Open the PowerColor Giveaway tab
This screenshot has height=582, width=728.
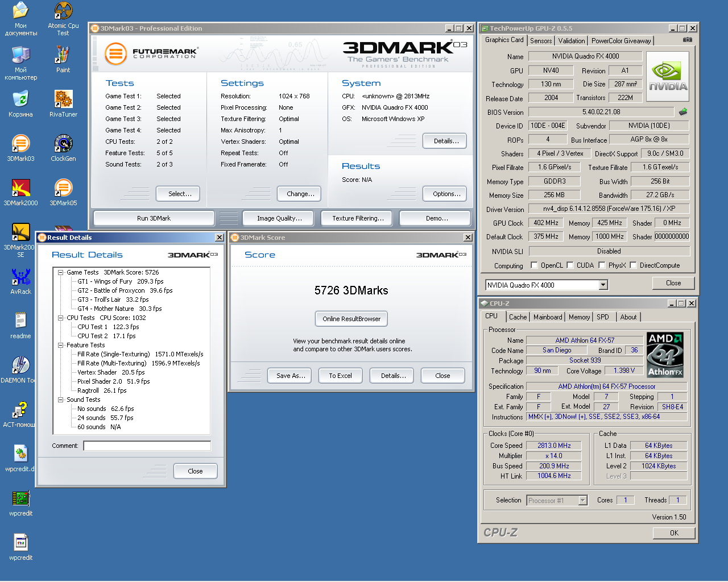tap(621, 41)
